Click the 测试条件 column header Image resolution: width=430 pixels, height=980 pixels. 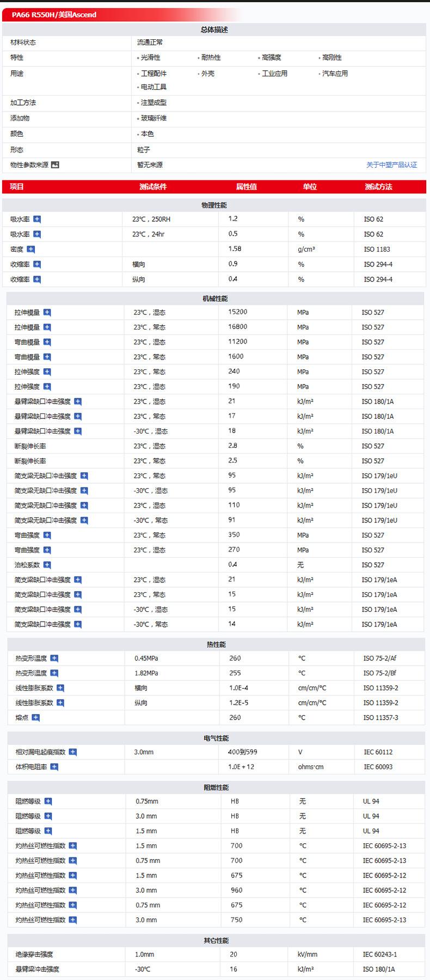(x=153, y=187)
